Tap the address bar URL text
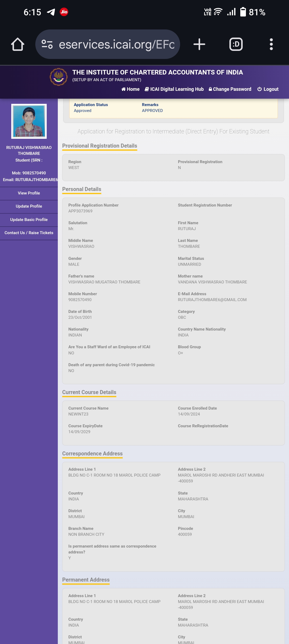 click(x=117, y=44)
